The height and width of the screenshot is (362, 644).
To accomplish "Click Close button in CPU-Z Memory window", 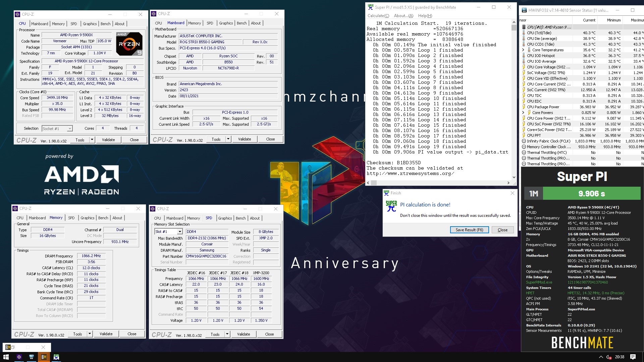I will point(132,334).
